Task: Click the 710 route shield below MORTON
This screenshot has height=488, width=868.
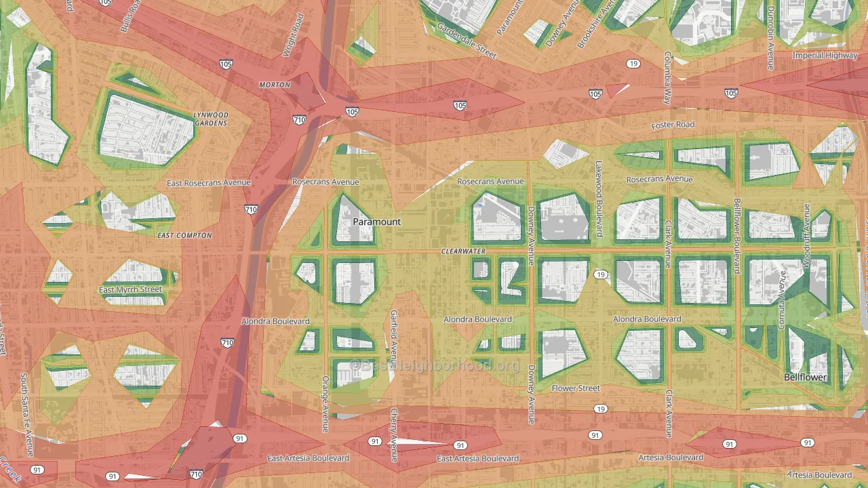Action: (x=300, y=120)
